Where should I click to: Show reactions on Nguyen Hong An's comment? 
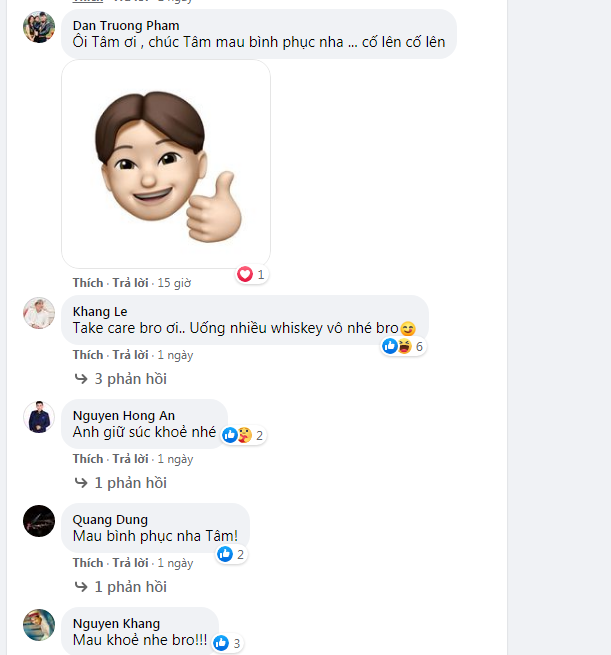[x=243, y=435]
